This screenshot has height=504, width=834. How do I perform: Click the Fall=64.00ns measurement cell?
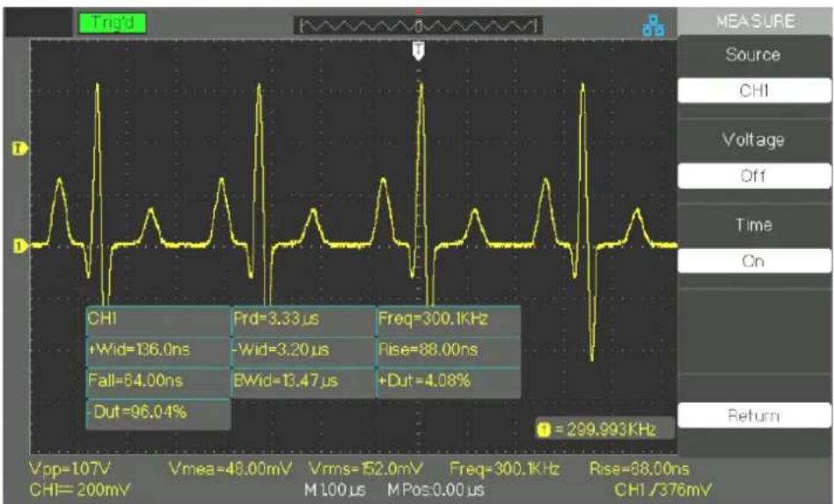click(158, 382)
